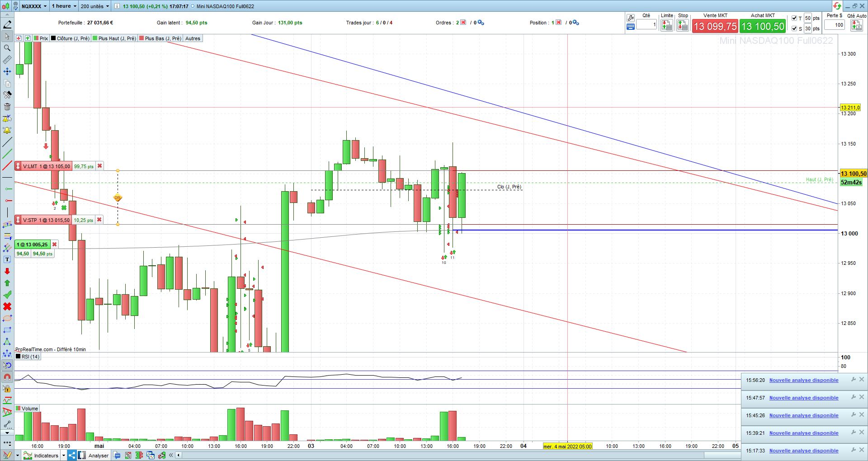Cancel the V:LMT 13 105,00 order
Screen dimensions: 868x461
pos(100,166)
